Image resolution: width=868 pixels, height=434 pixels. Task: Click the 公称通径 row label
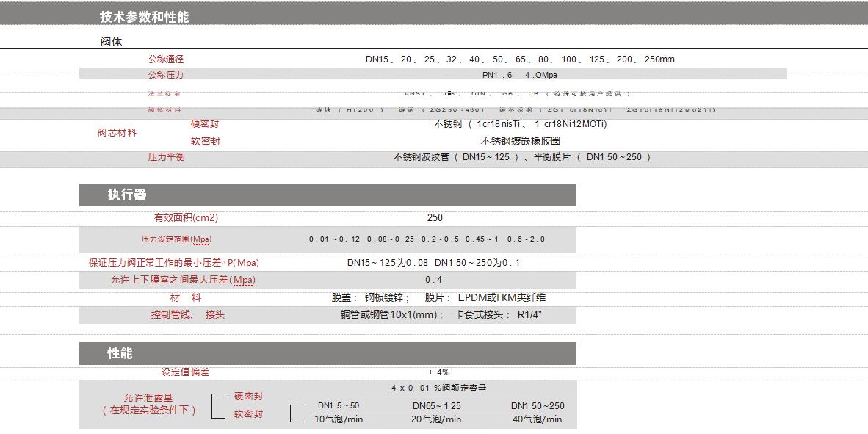tap(166, 59)
